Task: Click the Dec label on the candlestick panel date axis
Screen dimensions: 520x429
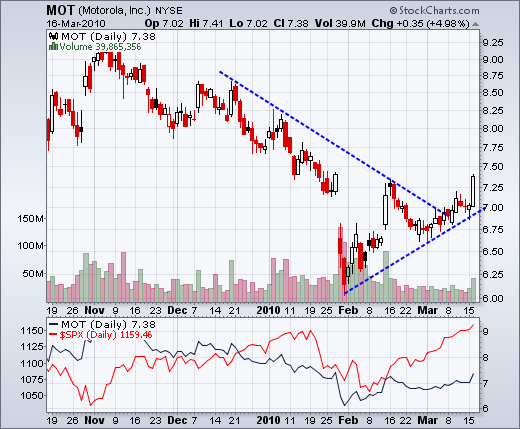Action: tap(177, 310)
